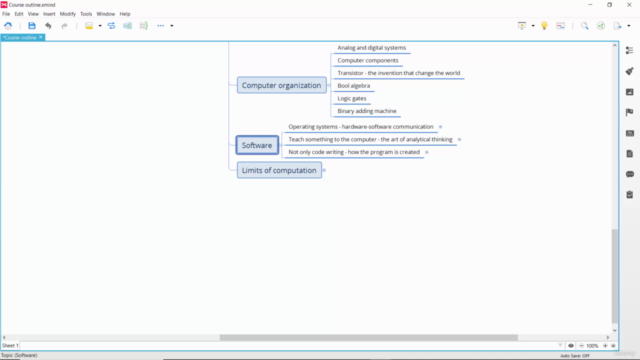The height and width of the screenshot is (360, 640).
Task: Open the Format brush panel in sidebar
Action: point(630,71)
